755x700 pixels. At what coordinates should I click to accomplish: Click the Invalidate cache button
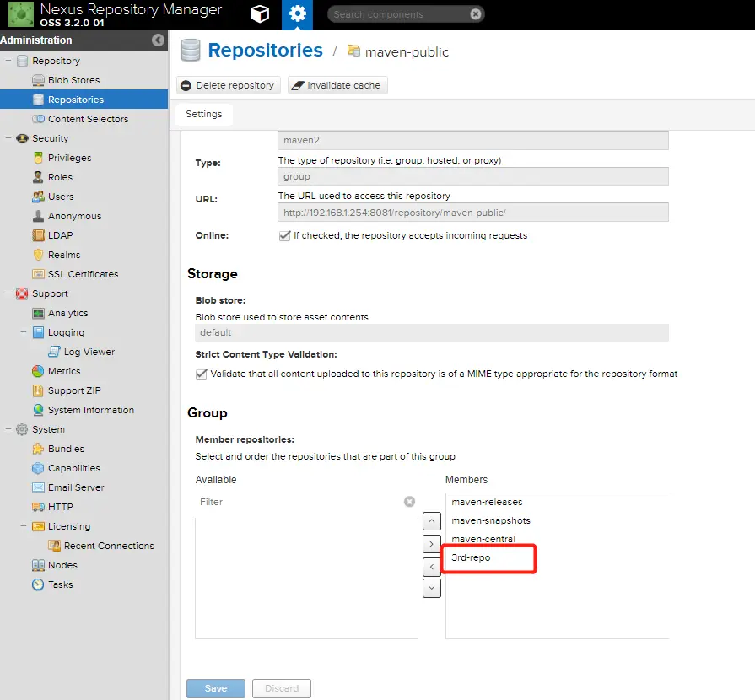pyautogui.click(x=337, y=85)
